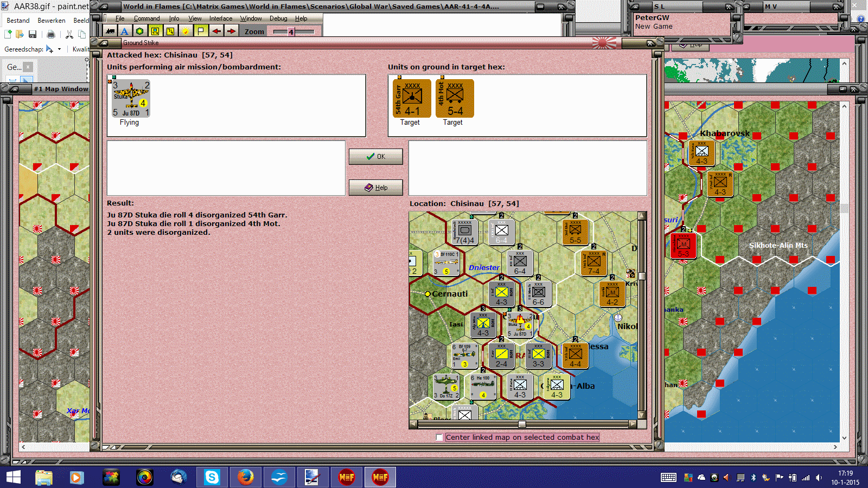Click the grey 6-6 mechanized unit counter
The height and width of the screenshot is (488, 868).
click(538, 294)
